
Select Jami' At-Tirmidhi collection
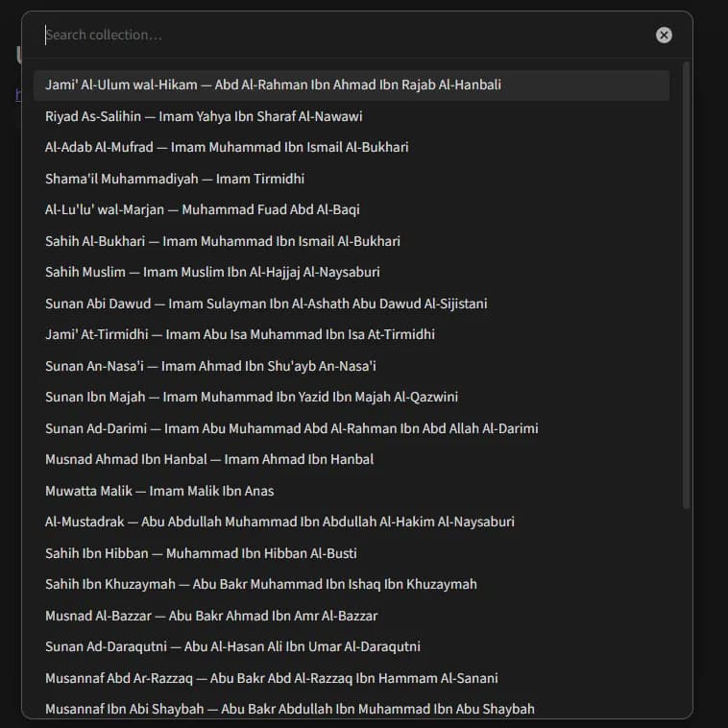point(352,335)
